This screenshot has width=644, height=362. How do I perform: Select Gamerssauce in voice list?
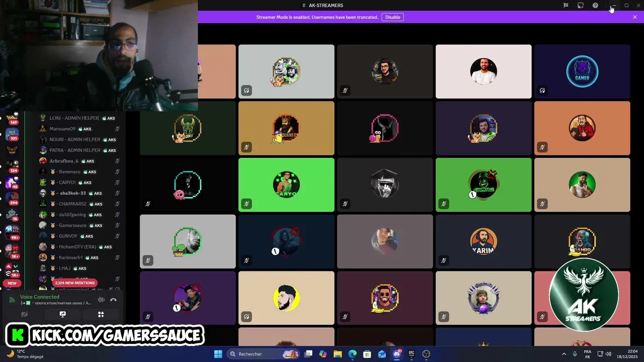pyautogui.click(x=79, y=225)
